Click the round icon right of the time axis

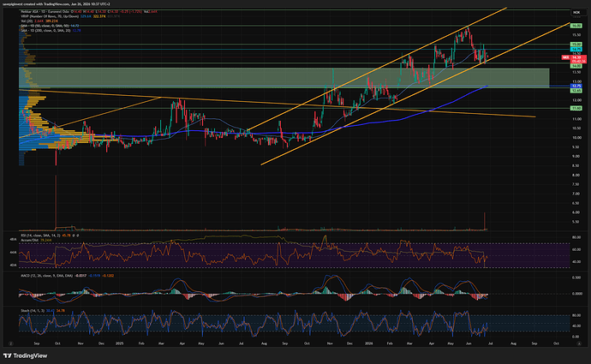(x=579, y=343)
